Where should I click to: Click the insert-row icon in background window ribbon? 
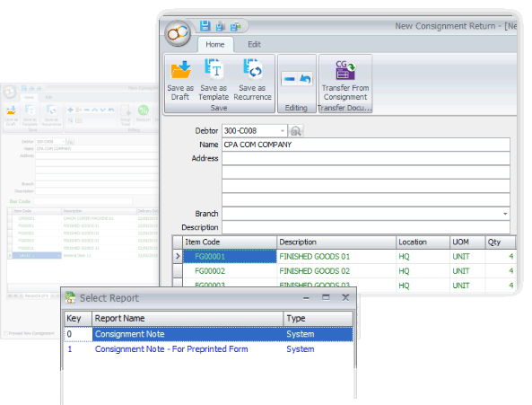click(x=78, y=110)
